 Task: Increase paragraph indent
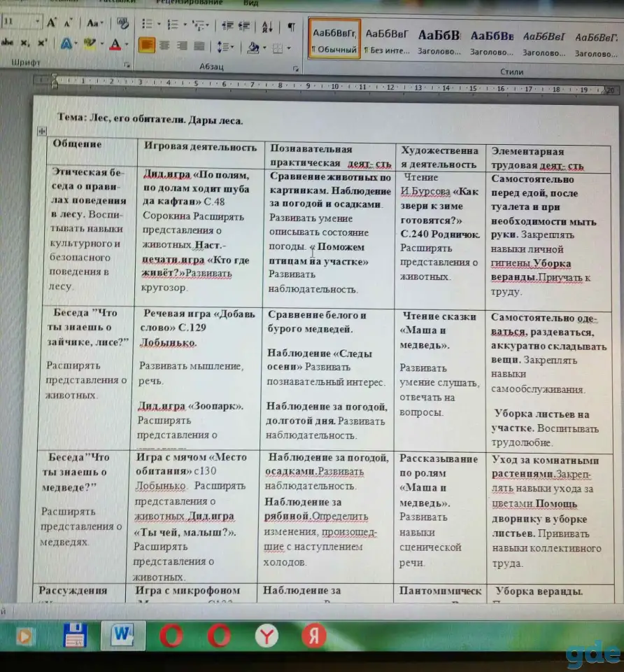click(x=244, y=26)
